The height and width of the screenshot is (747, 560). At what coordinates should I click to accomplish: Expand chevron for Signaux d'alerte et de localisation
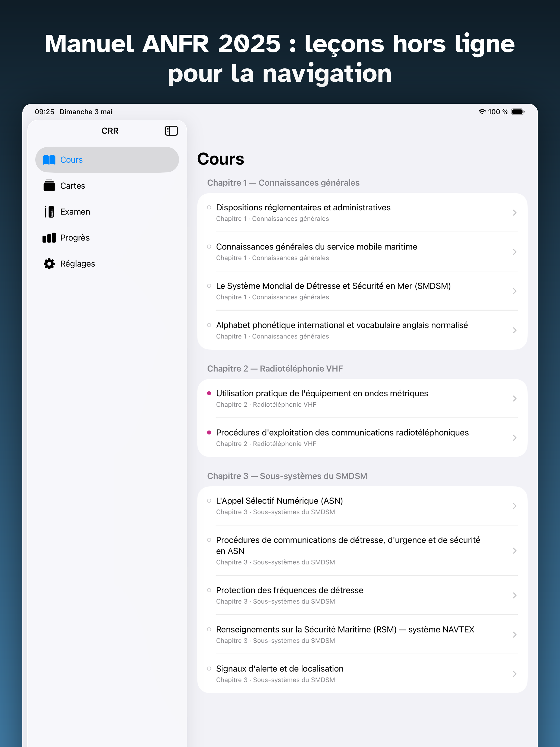click(x=514, y=674)
